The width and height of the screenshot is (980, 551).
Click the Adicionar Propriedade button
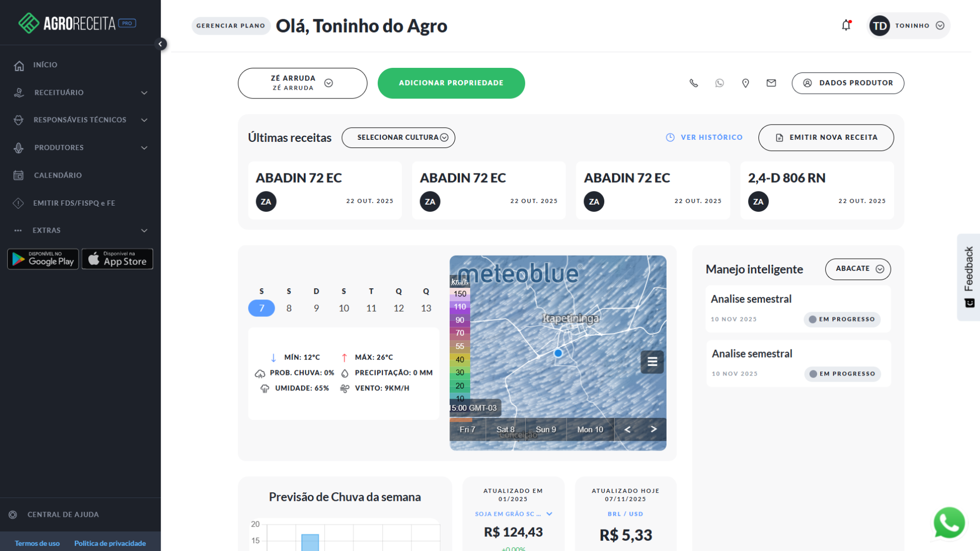tap(451, 83)
